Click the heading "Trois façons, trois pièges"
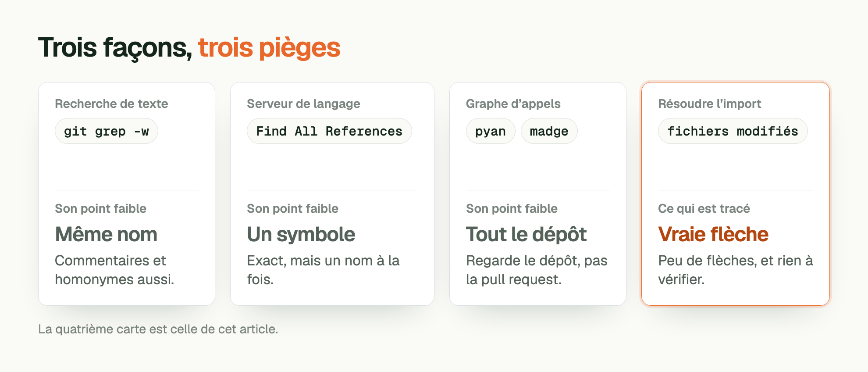The height and width of the screenshot is (372, 868). (189, 47)
